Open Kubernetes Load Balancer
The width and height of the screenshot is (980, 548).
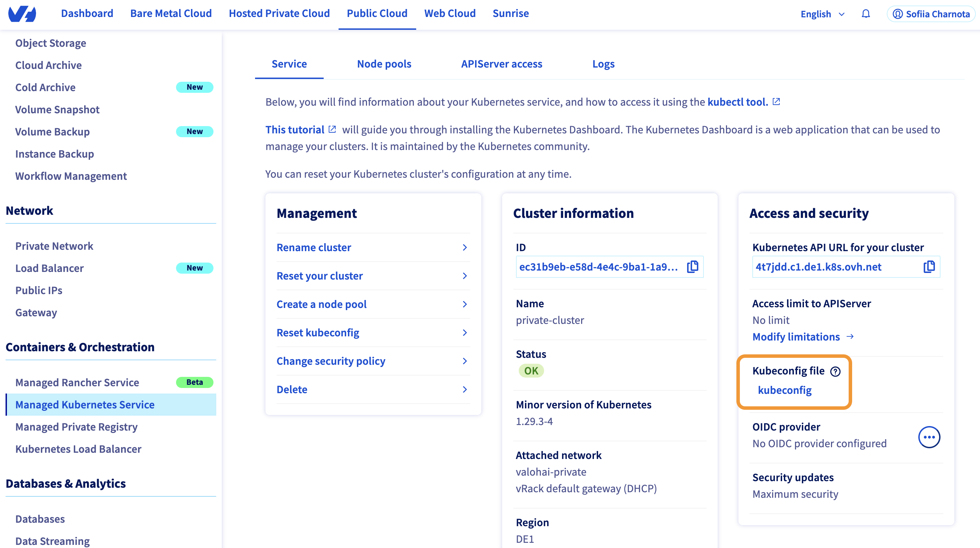(x=78, y=449)
